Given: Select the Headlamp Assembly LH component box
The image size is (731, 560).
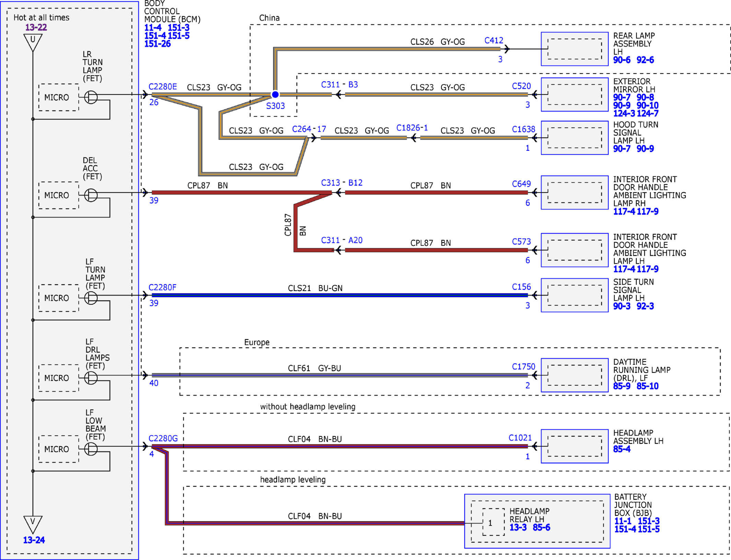Looking at the screenshot, I should pyautogui.click(x=575, y=446).
